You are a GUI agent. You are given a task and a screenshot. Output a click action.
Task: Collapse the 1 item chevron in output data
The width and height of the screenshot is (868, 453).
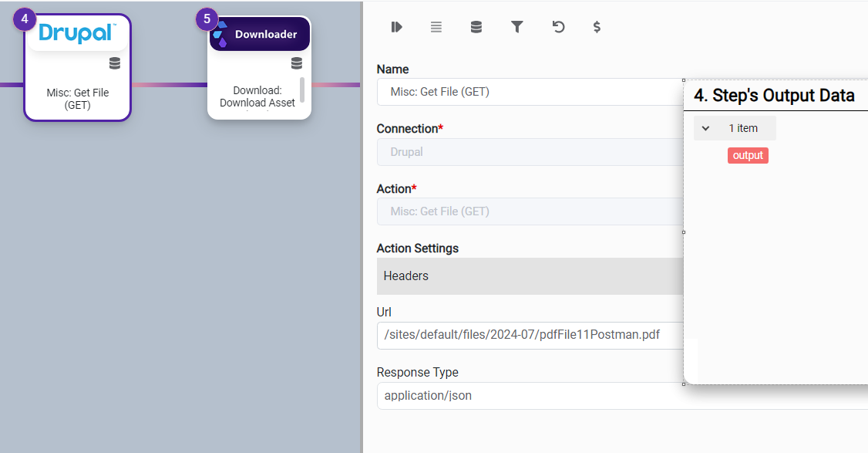tap(705, 128)
